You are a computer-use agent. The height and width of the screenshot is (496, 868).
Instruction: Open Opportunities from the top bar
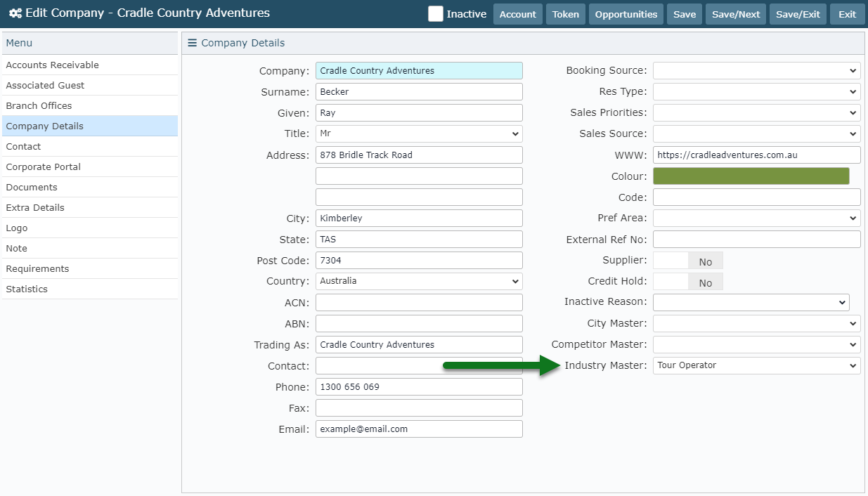tap(626, 14)
